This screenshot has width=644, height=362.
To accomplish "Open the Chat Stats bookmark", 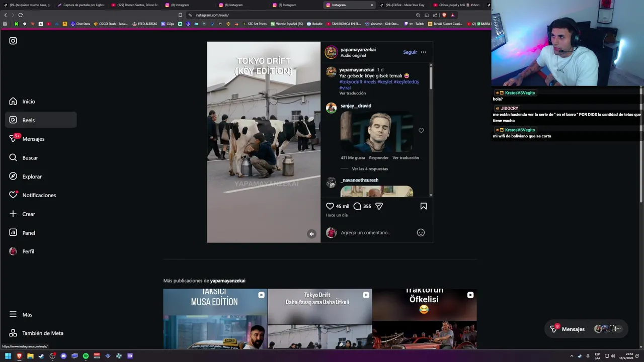I will [80, 24].
